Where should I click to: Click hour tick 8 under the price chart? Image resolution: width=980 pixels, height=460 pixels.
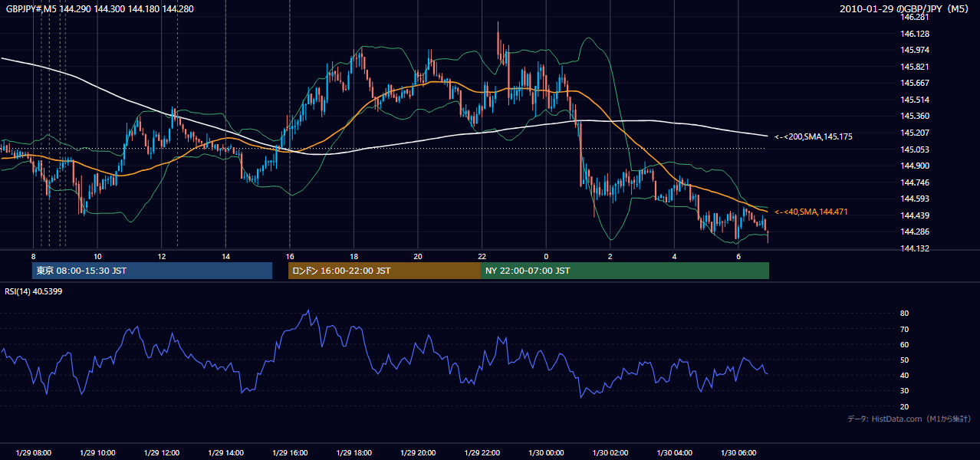point(33,256)
